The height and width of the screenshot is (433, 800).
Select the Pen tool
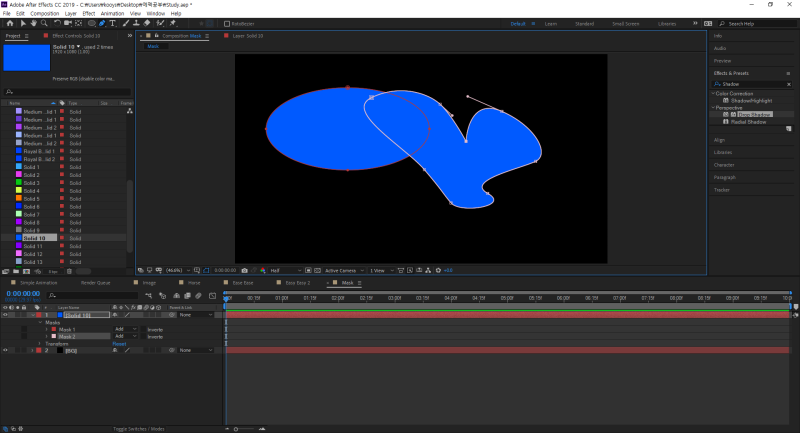point(102,23)
